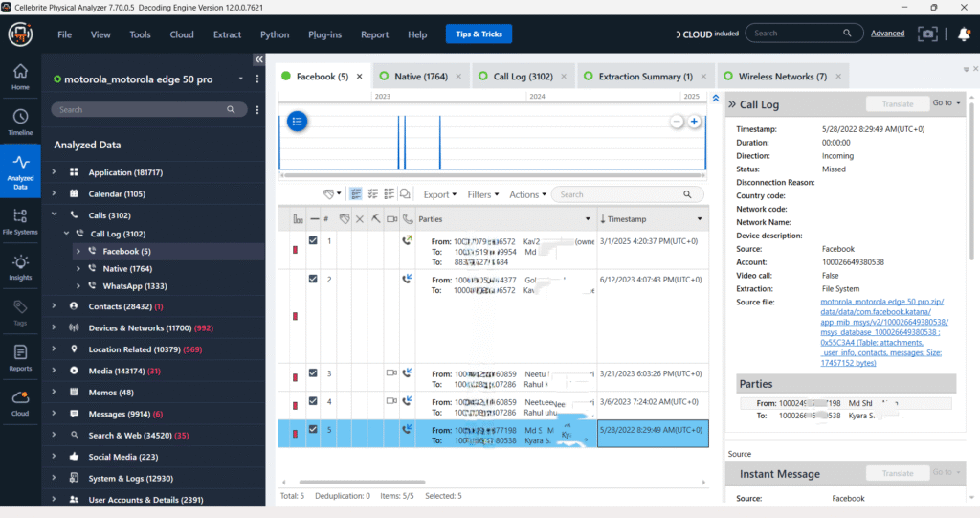Click Translate button in Call Log pane
Image resolution: width=980 pixels, height=518 pixels.
tap(898, 103)
